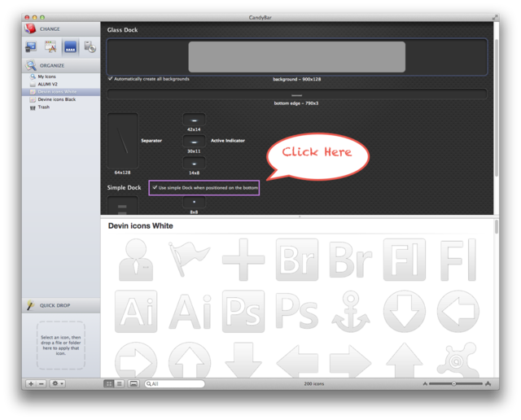The image size is (521, 420).
Task: Click the Quick Drop header
Action: click(61, 305)
